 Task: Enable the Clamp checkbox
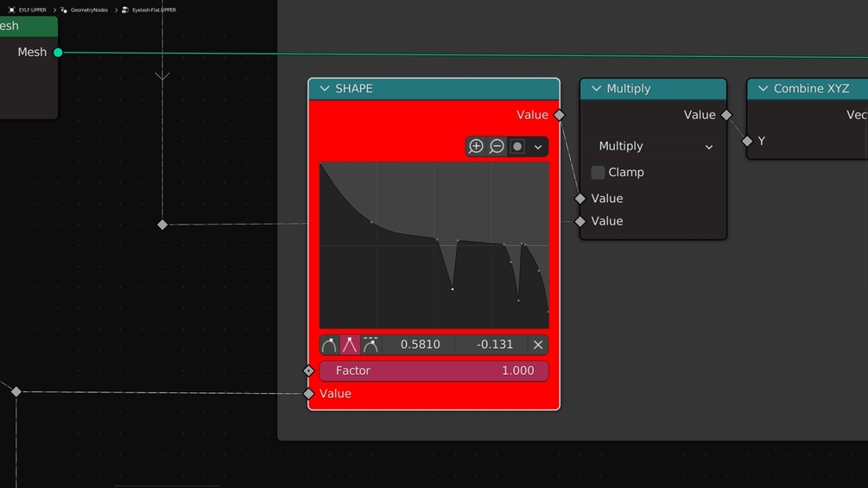point(598,172)
